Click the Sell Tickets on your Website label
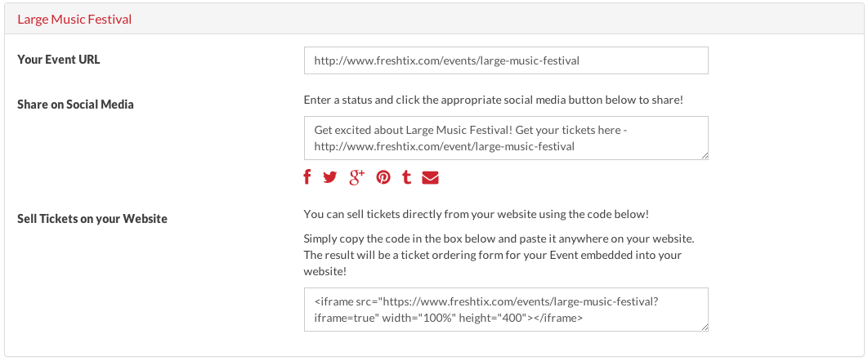Image resolution: width=868 pixels, height=361 pixels. point(92,218)
